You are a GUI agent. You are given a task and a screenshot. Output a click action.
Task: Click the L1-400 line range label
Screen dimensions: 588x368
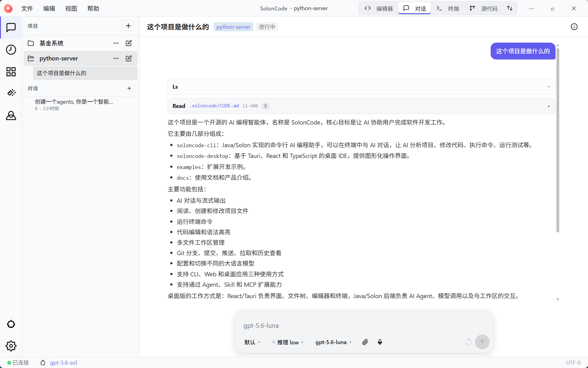point(250,106)
